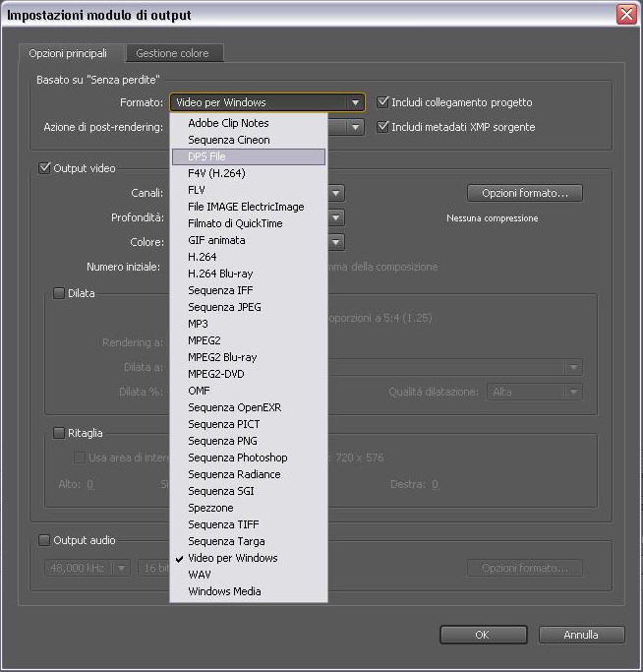Click the video Opzioni formato button
643x672 pixels.
(x=525, y=193)
